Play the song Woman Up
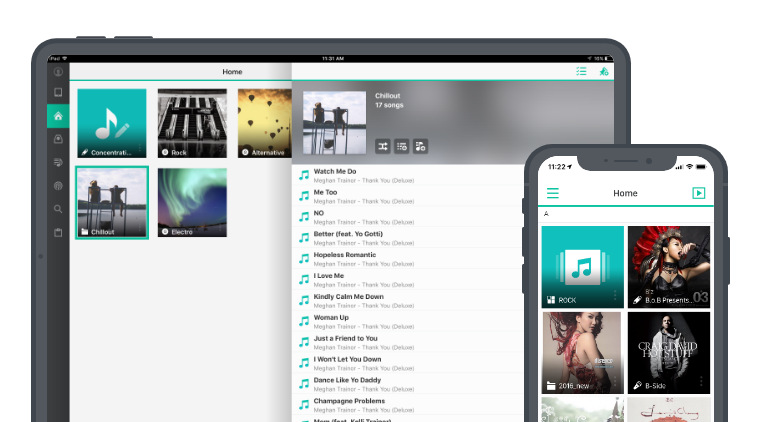The image size is (762, 422). [x=408, y=322]
